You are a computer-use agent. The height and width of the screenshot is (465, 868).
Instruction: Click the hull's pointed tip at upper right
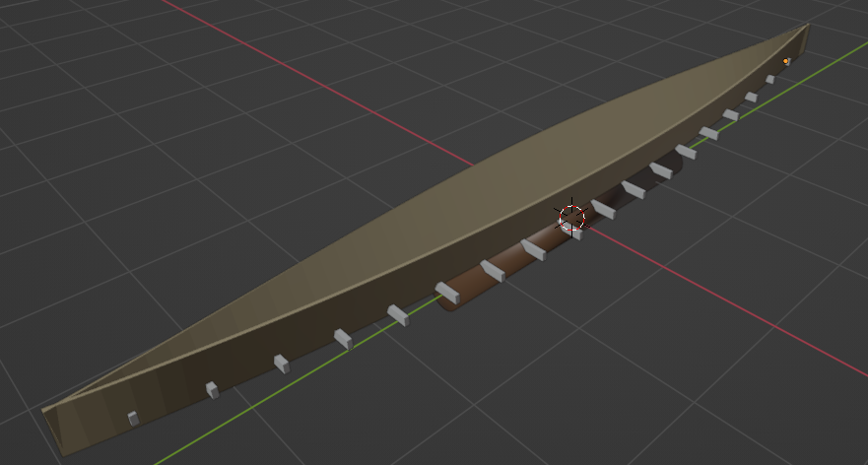coord(805,30)
